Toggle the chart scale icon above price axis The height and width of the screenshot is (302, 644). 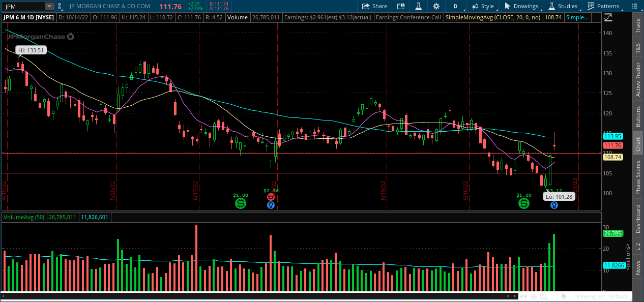[x=608, y=18]
